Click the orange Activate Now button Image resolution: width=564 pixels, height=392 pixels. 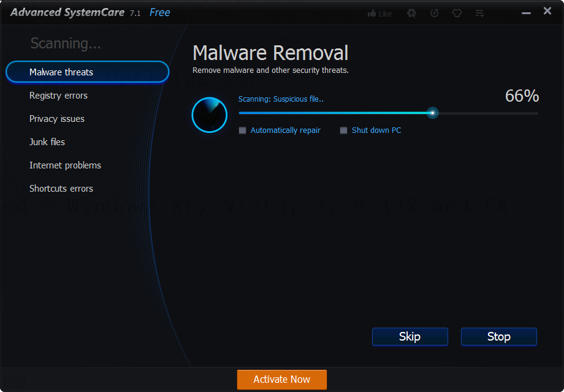(282, 379)
